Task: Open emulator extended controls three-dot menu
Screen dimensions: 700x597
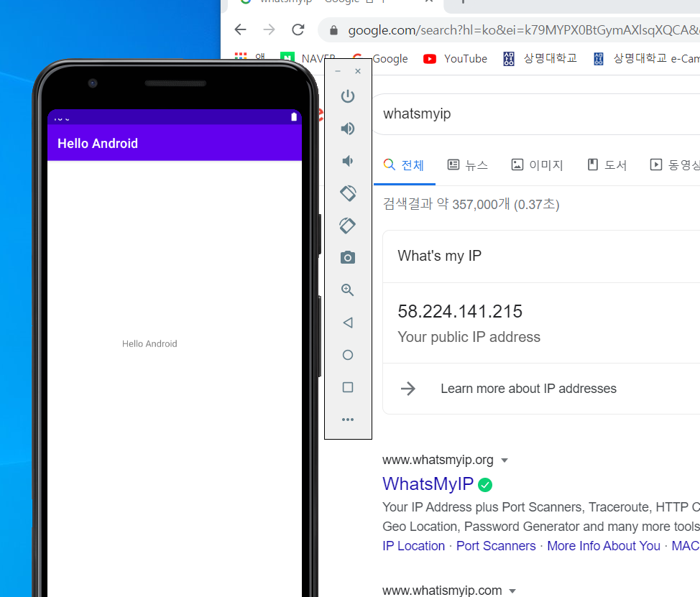Action: 348,420
